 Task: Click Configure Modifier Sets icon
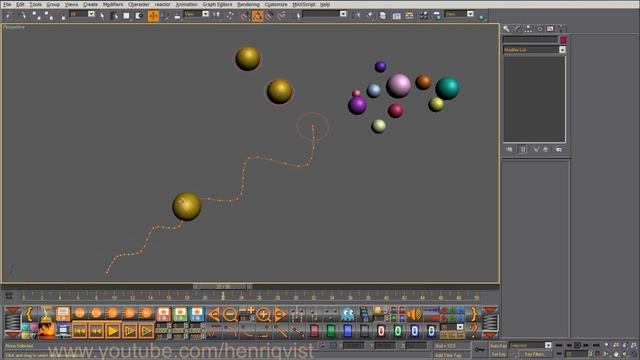coord(558,149)
